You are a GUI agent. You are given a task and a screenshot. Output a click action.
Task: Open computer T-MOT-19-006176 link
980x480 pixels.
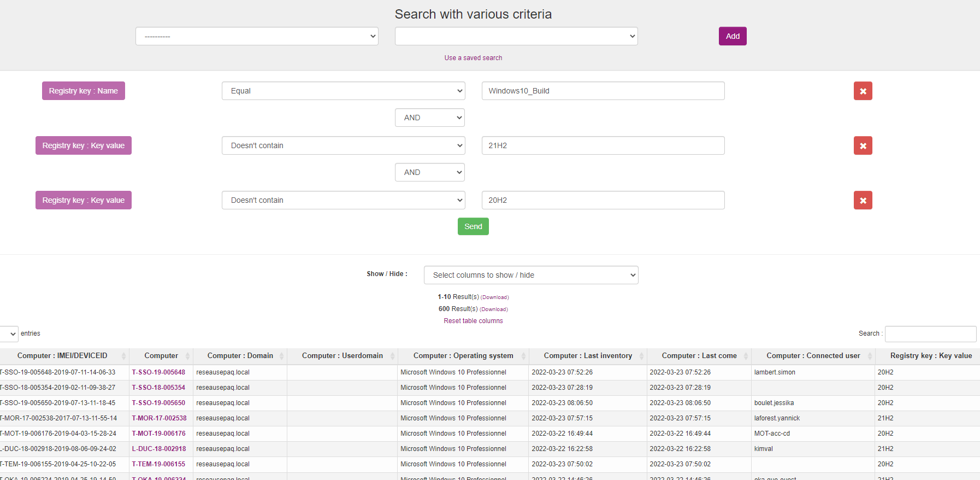click(158, 434)
